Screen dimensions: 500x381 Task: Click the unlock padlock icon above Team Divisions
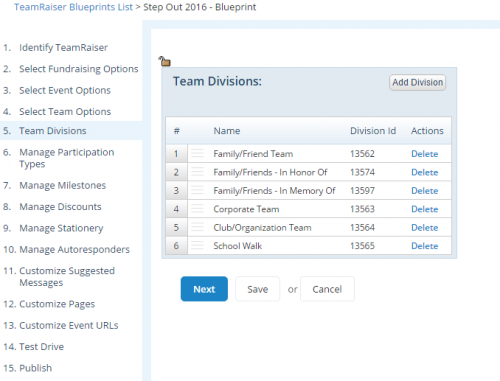coord(165,61)
